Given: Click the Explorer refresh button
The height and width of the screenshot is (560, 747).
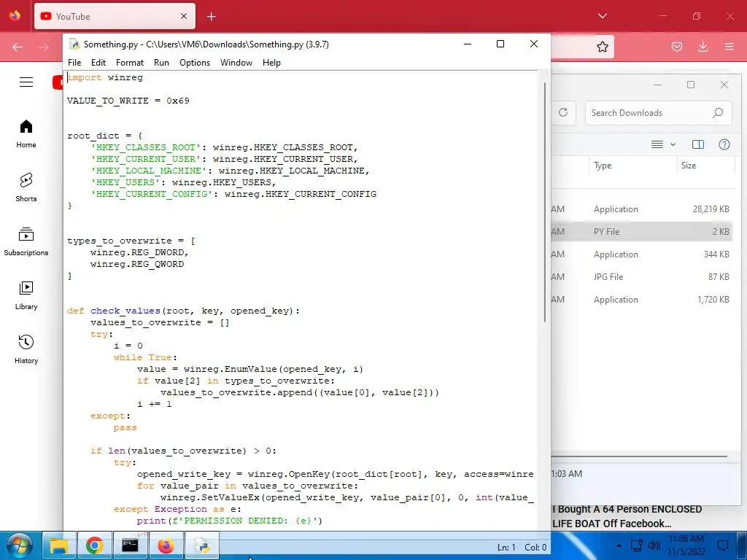Looking at the screenshot, I should coord(563,112).
